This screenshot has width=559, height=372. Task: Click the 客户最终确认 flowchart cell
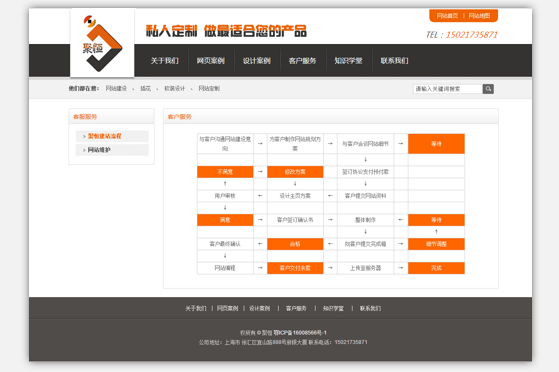click(225, 244)
